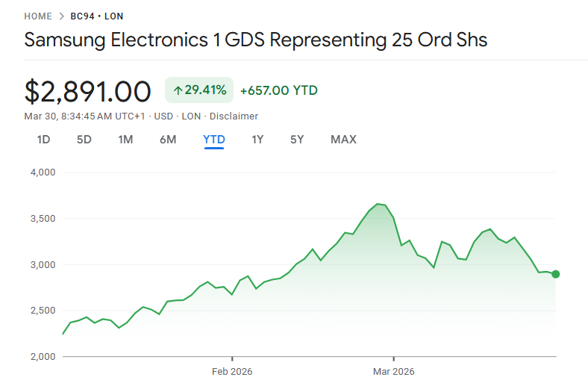Image resolution: width=588 pixels, height=386 pixels.
Task: Show the 1M chart range
Action: tap(125, 140)
